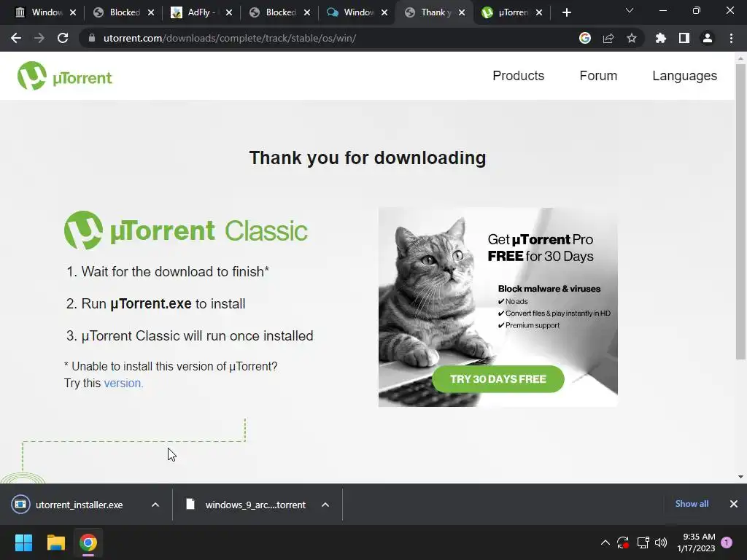View site information via lock icon

(x=91, y=38)
